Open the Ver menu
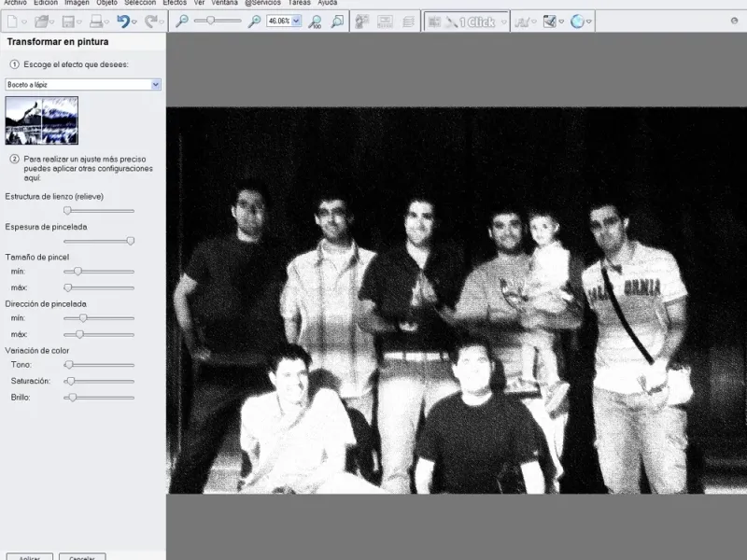The image size is (747, 560). 199,3
